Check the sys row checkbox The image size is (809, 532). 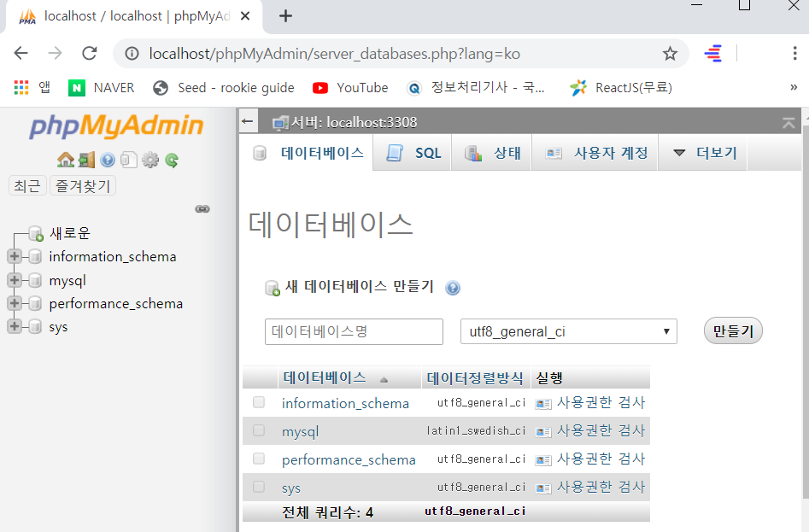pos(259,487)
